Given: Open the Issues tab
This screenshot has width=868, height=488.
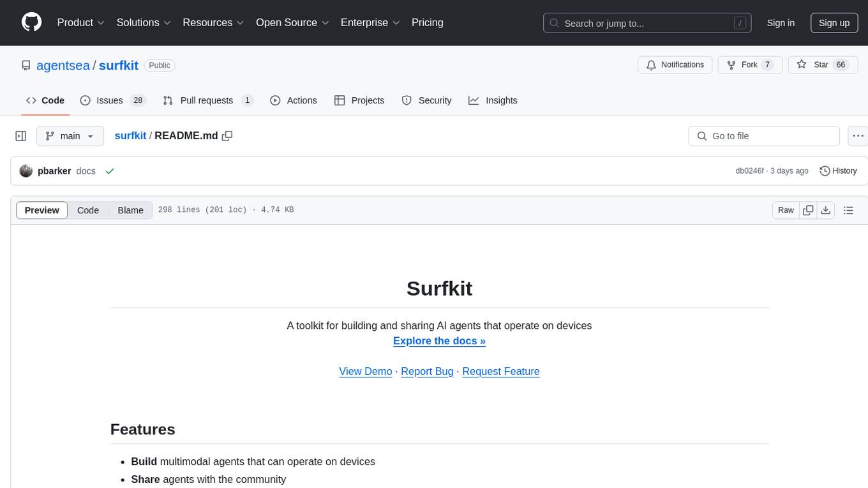Looking at the screenshot, I should pyautogui.click(x=113, y=100).
